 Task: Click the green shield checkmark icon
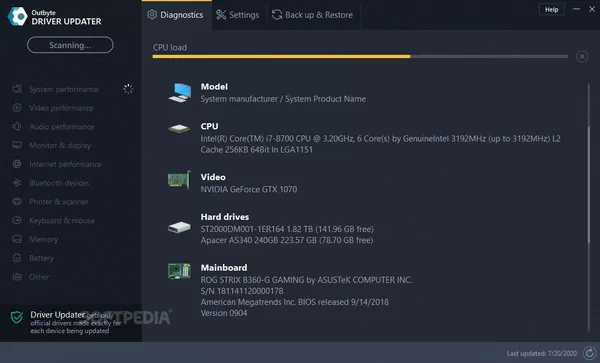tap(17, 317)
